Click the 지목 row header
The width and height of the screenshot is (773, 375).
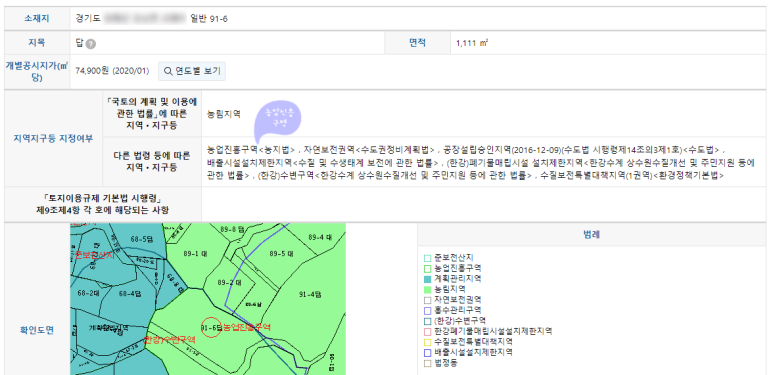point(36,43)
